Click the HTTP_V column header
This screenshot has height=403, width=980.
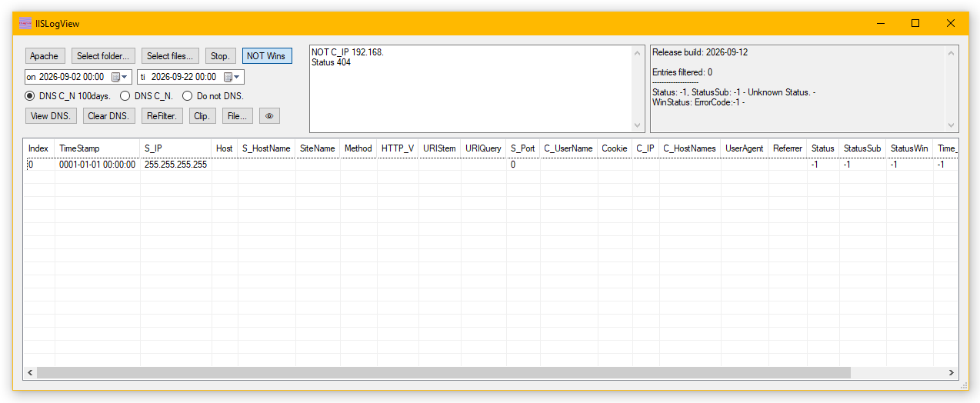(x=398, y=148)
